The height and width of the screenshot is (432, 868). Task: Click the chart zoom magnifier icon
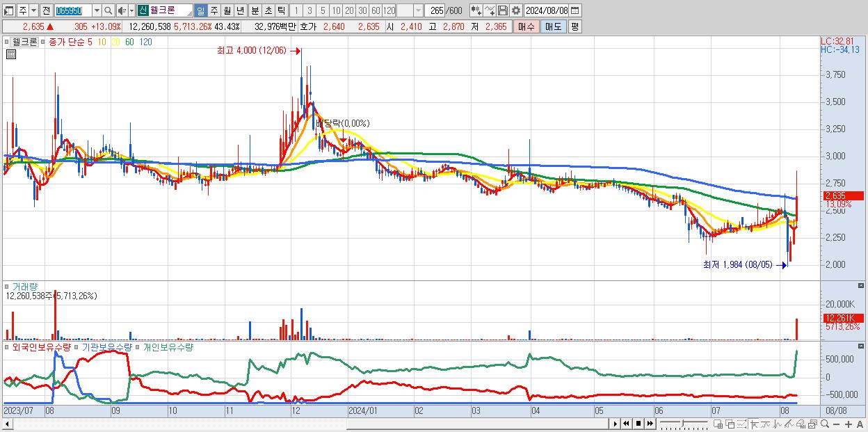tap(825, 424)
